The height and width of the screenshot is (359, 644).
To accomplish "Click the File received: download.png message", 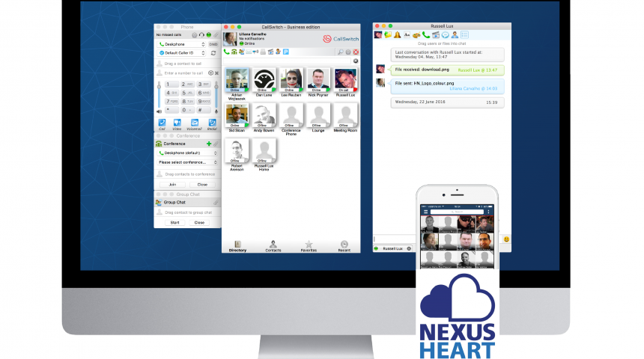I will [x=447, y=70].
